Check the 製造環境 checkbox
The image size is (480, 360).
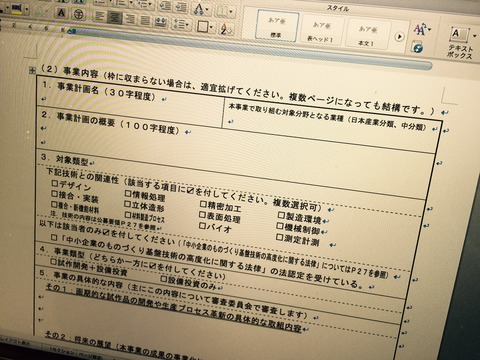pos(281,215)
